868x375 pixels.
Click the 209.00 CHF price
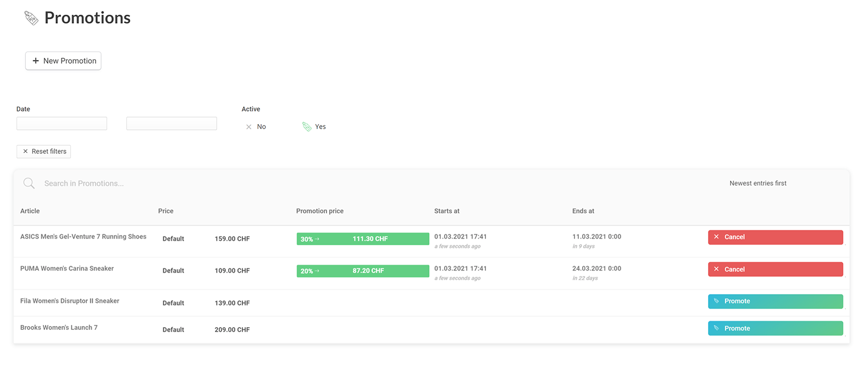coord(233,330)
